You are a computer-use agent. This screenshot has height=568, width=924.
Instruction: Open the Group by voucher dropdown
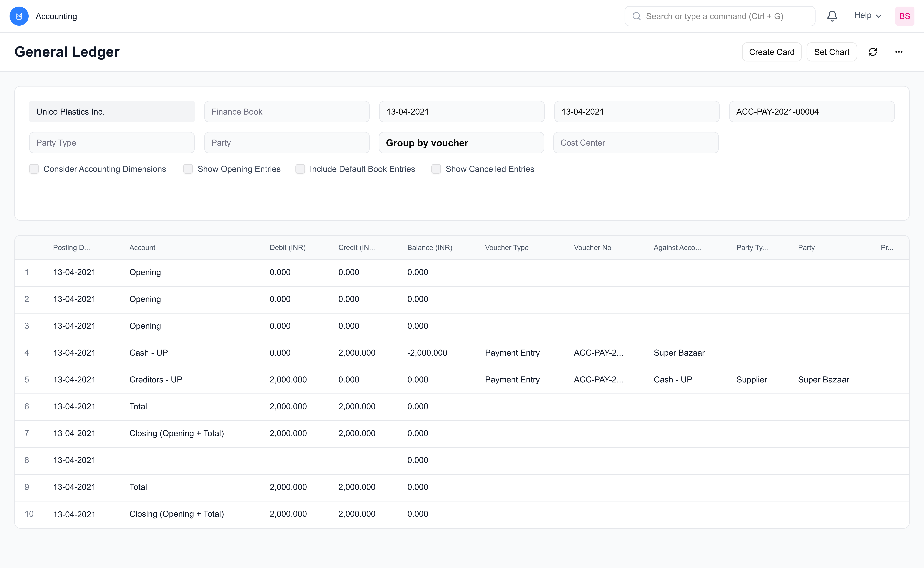pos(461,143)
